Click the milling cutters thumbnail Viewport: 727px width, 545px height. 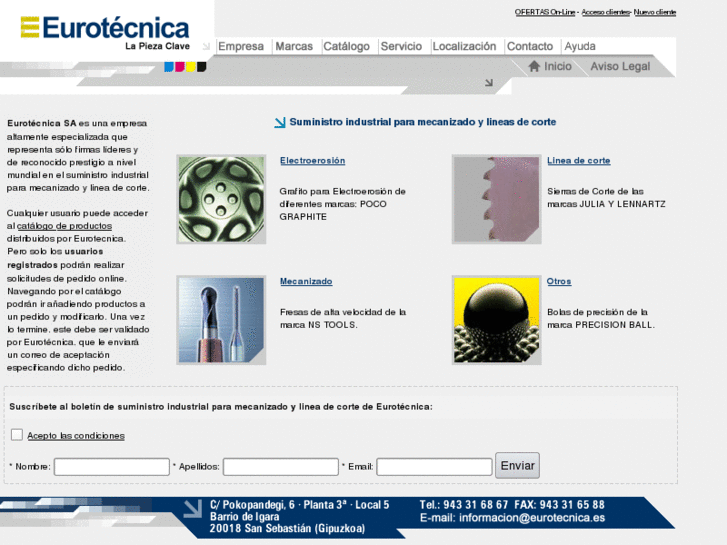[x=221, y=320]
